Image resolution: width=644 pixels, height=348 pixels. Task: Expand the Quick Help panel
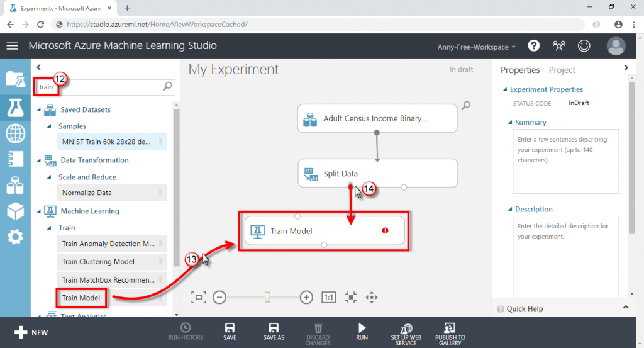click(x=626, y=307)
